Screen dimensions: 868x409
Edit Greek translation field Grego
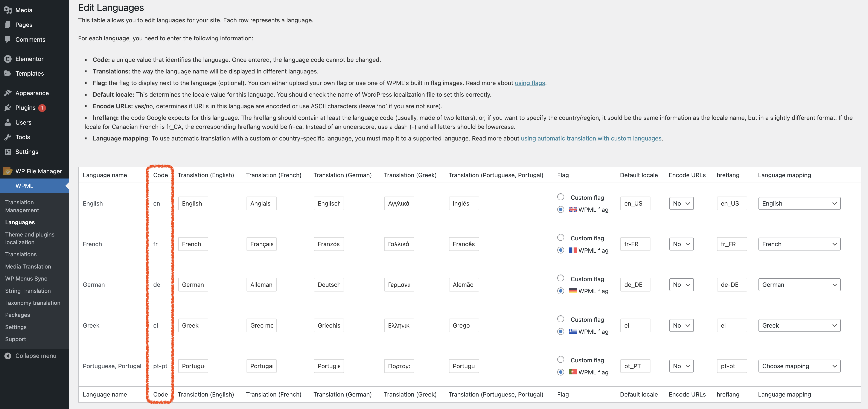point(464,325)
